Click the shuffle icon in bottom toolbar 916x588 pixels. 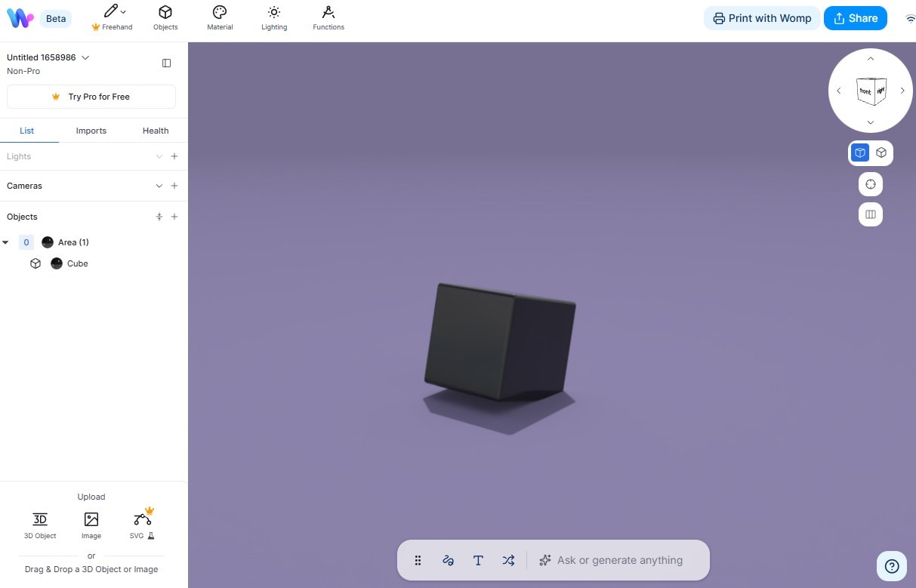[508, 560]
